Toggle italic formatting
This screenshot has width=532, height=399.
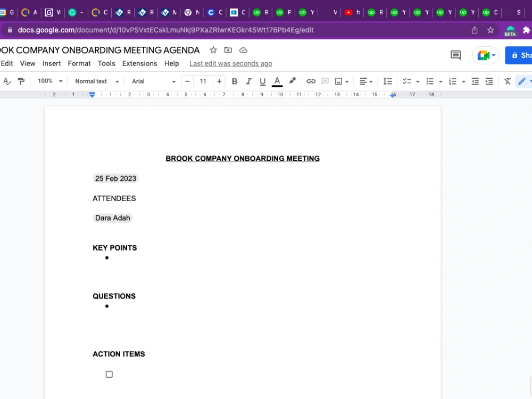[x=248, y=81]
